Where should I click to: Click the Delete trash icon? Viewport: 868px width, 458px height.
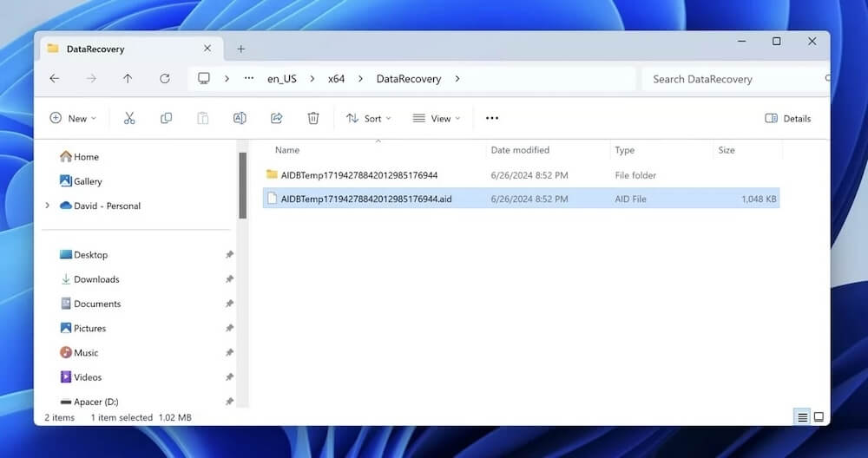(313, 118)
